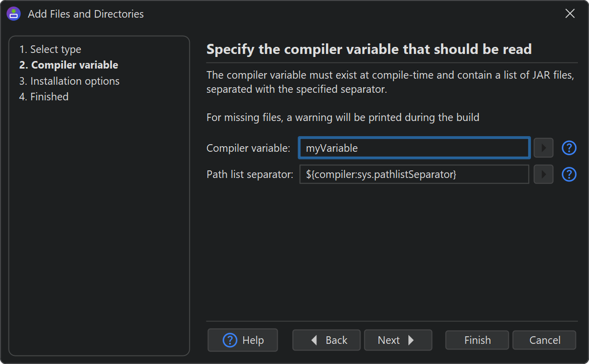589x364 pixels.
Task: Advance with the Next button
Action: (x=398, y=340)
